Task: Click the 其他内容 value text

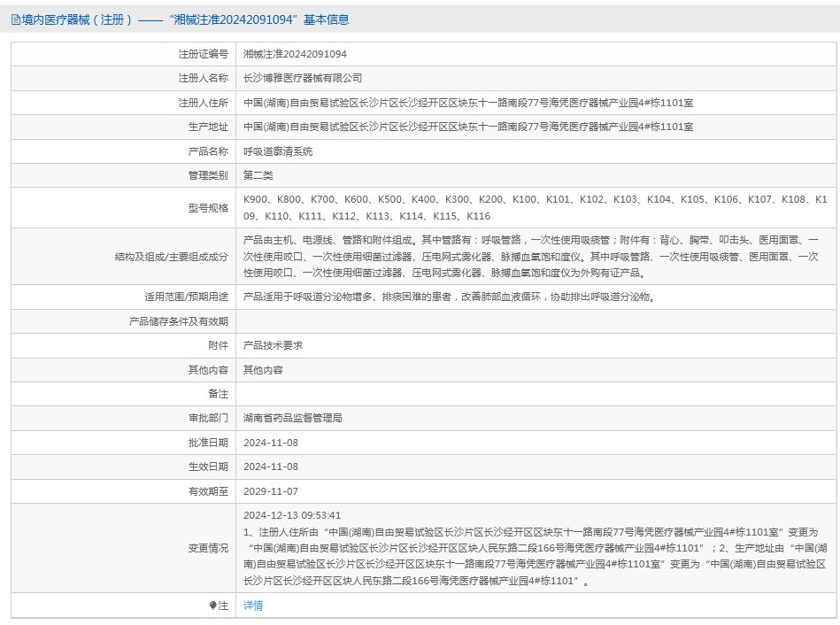Action: coord(263,370)
